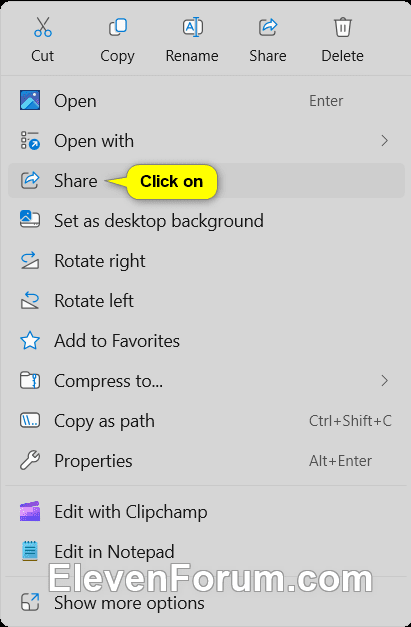
Task: Expand the Open with submenu arrow
Action: [385, 141]
